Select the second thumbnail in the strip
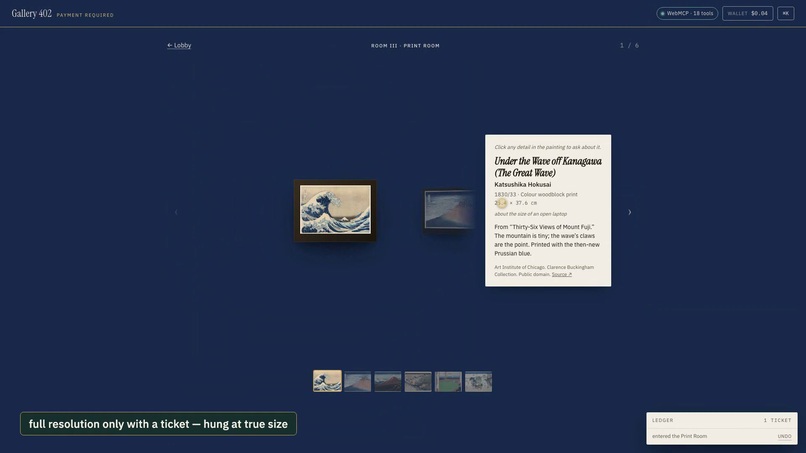The image size is (806, 453). (357, 382)
